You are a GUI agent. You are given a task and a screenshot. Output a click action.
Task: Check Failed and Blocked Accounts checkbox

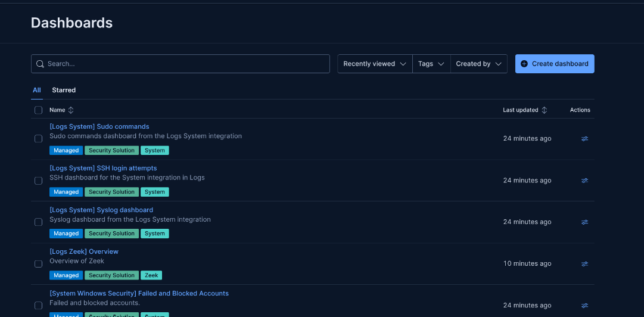[38, 306]
